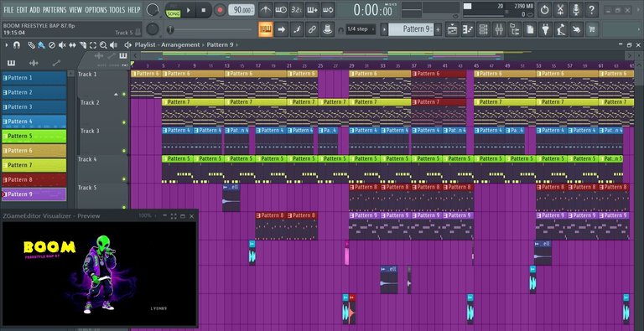Click the plug icon for plugin picker
This screenshot has width=644, height=331.
[546, 29]
